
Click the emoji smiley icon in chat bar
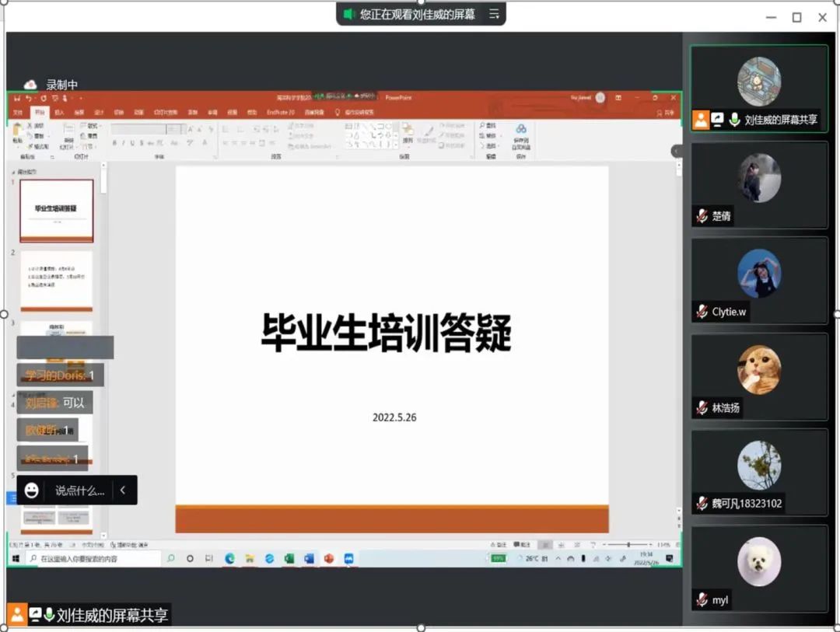click(x=31, y=491)
